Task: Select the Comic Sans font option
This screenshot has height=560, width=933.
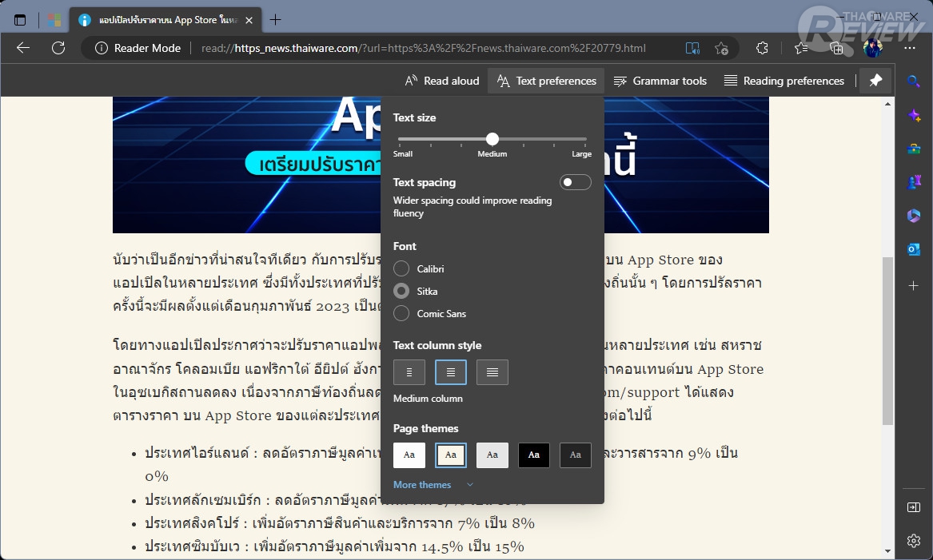Action: tap(401, 313)
